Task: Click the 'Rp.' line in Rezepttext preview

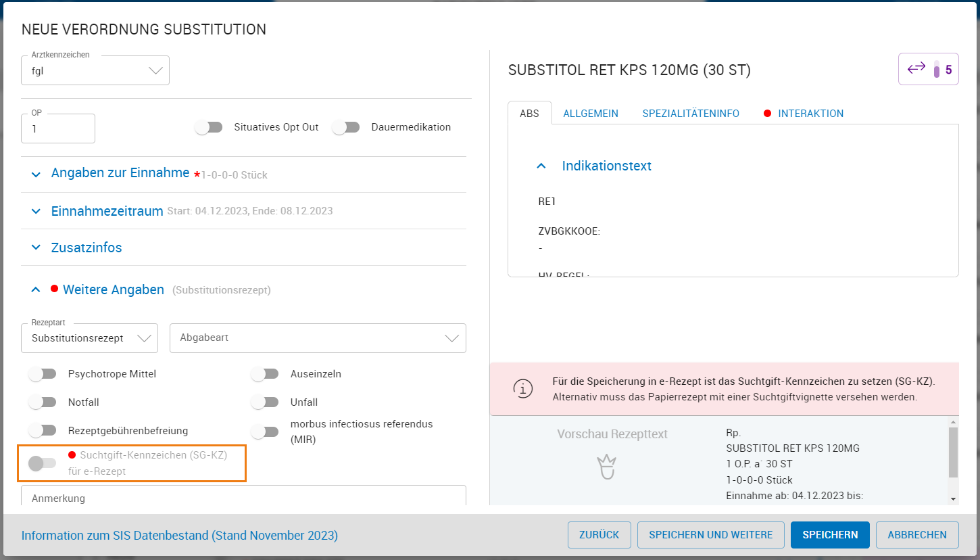Action: click(x=733, y=433)
